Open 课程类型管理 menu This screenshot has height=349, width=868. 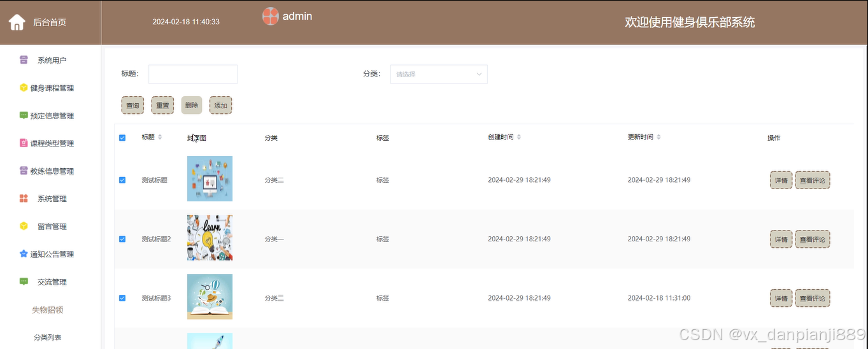tap(51, 143)
